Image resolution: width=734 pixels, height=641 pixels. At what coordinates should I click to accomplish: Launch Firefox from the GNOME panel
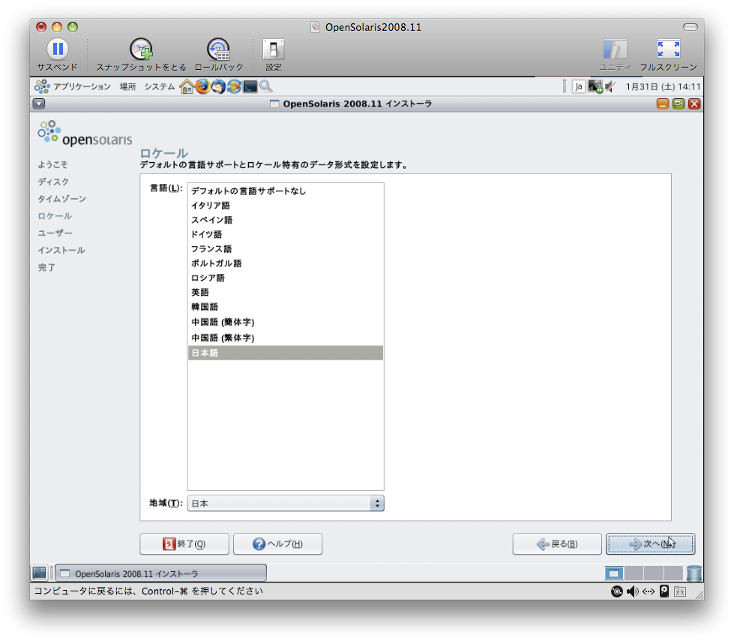coord(202,87)
